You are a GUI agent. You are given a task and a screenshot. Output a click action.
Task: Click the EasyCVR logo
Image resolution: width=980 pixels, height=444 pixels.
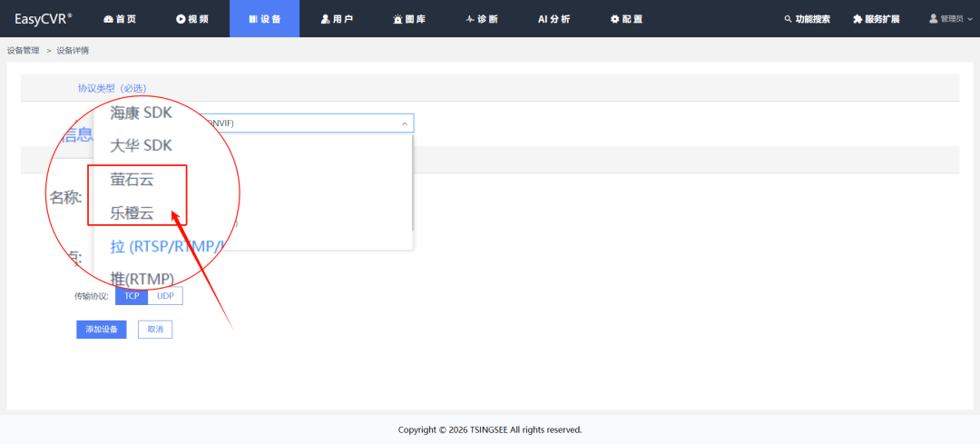tap(44, 18)
